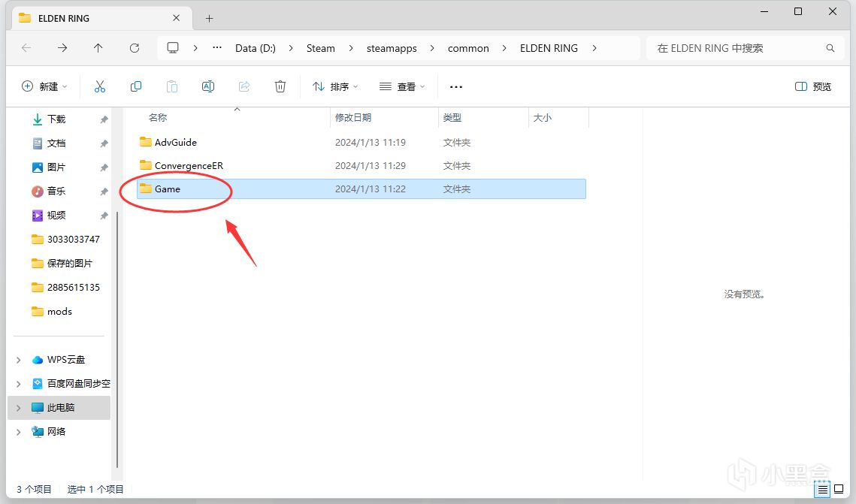The image size is (856, 504).
Task: Click the pin icon next to 音乐
Action: [x=104, y=192]
